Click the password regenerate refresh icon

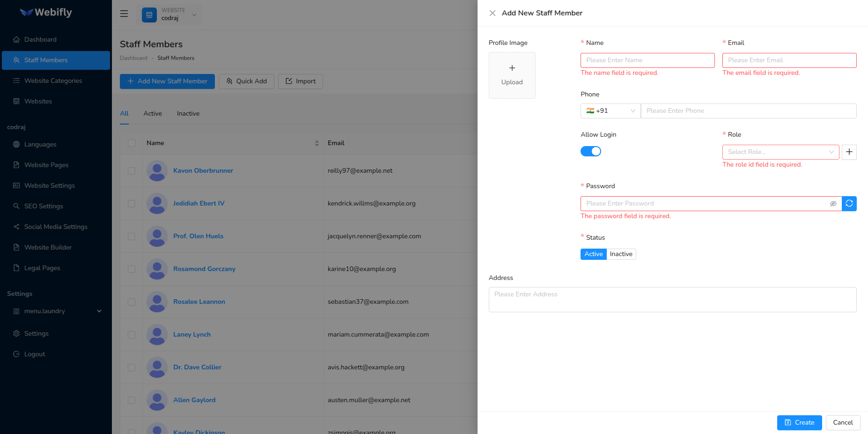click(849, 204)
